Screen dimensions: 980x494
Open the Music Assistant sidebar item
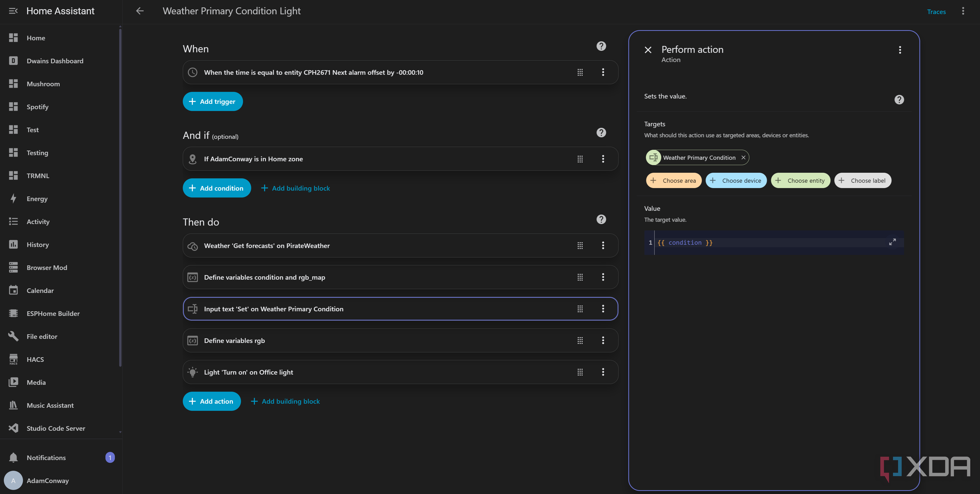click(x=61, y=405)
